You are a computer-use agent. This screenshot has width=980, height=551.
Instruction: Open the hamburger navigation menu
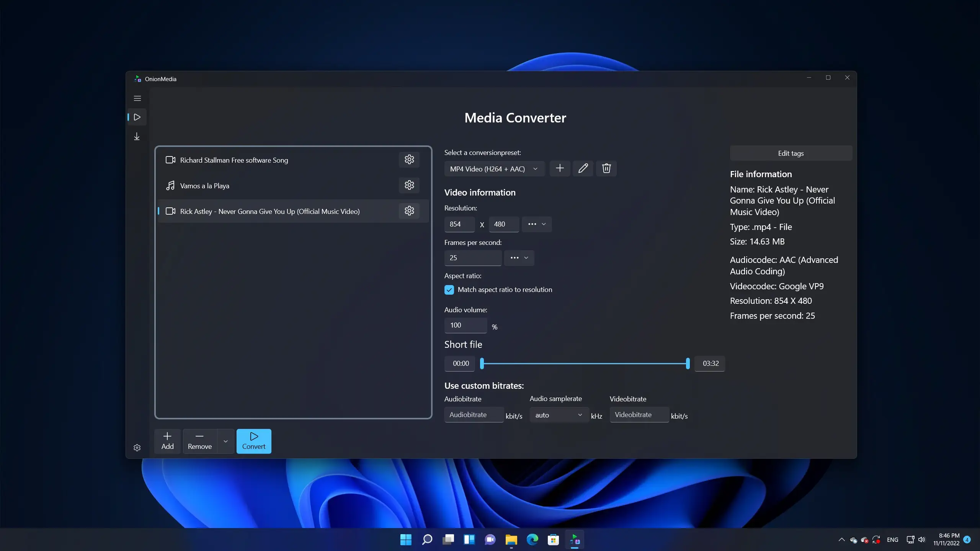pos(137,98)
